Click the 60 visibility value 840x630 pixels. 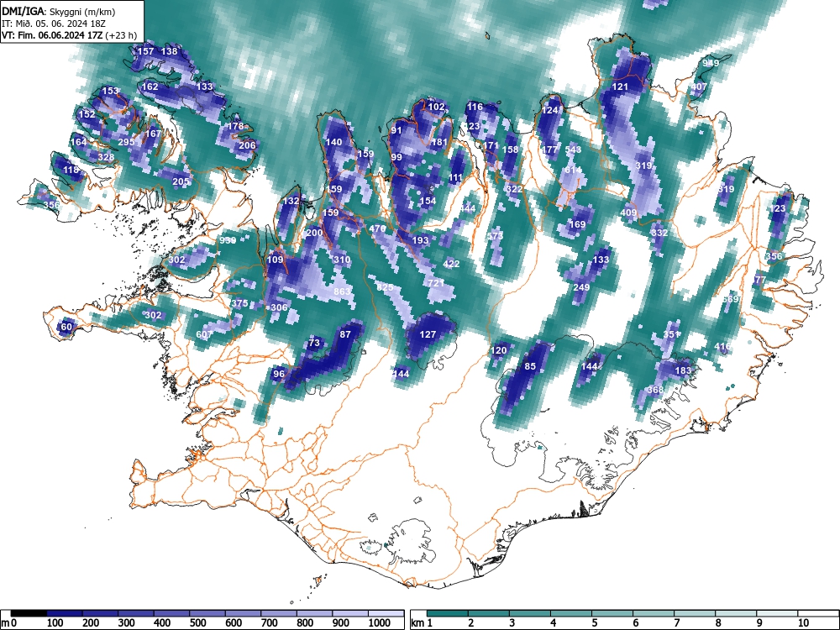pos(66,327)
